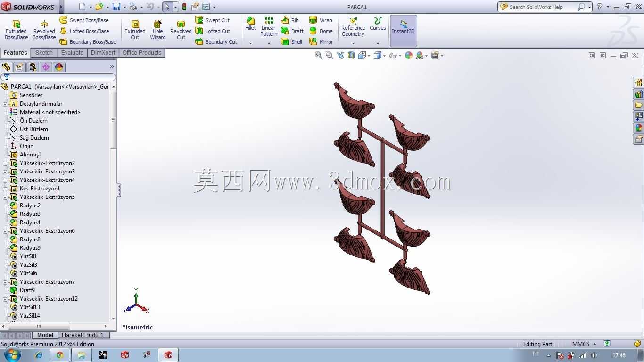
Task: Click the Previous View icon
Action: [340, 55]
